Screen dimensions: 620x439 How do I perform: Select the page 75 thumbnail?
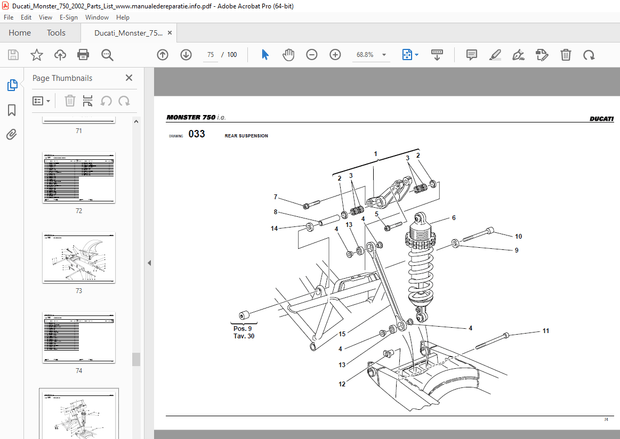point(79,414)
